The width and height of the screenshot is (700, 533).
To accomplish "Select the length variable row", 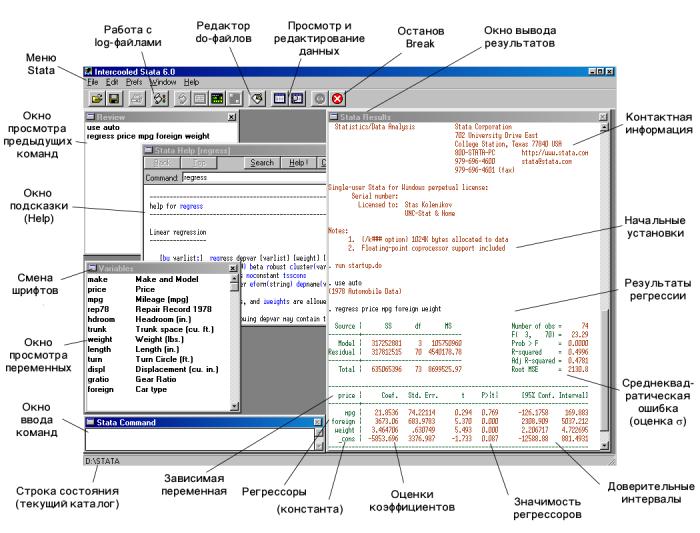I will pos(158,350).
